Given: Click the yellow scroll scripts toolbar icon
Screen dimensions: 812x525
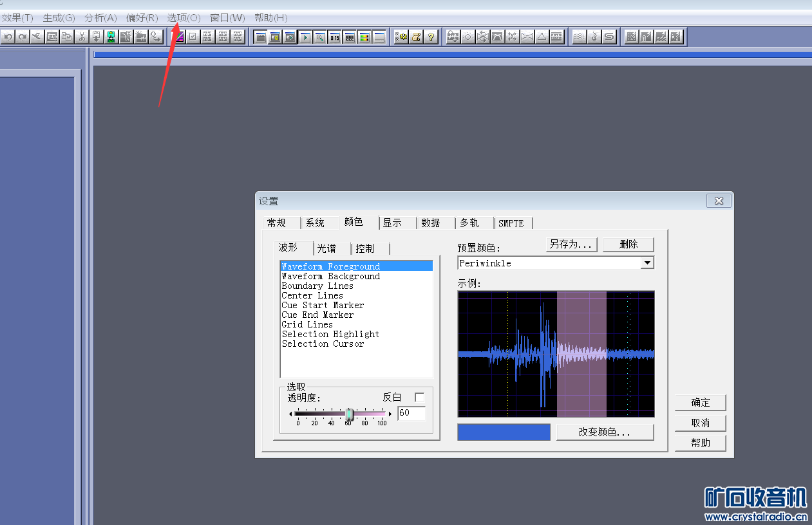Looking at the screenshot, I should [x=416, y=37].
